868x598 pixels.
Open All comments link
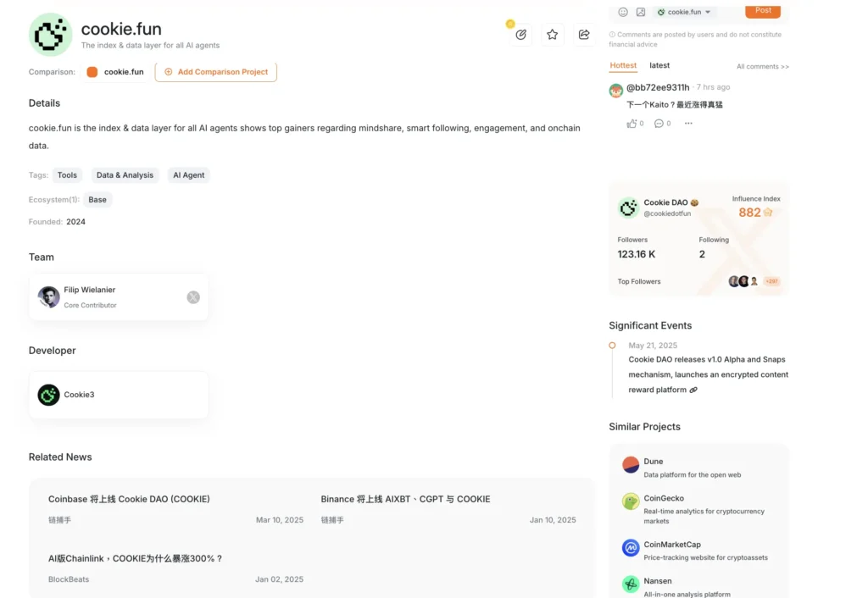pos(762,66)
